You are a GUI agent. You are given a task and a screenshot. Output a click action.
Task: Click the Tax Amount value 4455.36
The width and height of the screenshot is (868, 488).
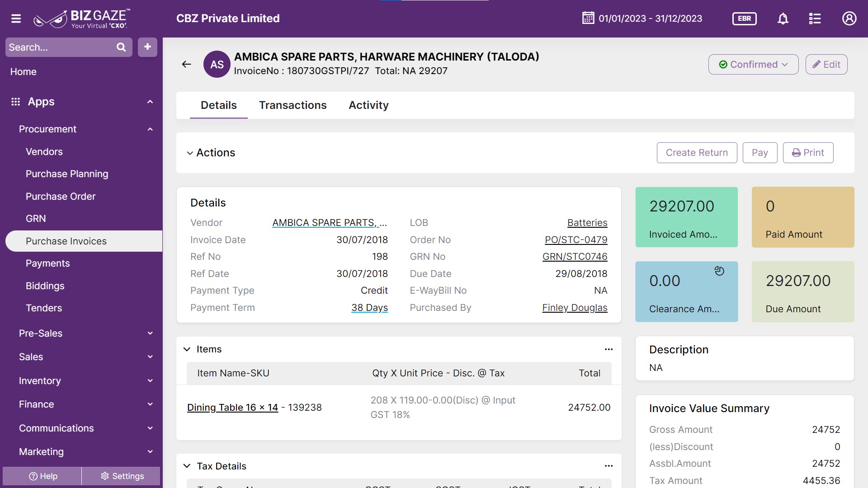821,481
